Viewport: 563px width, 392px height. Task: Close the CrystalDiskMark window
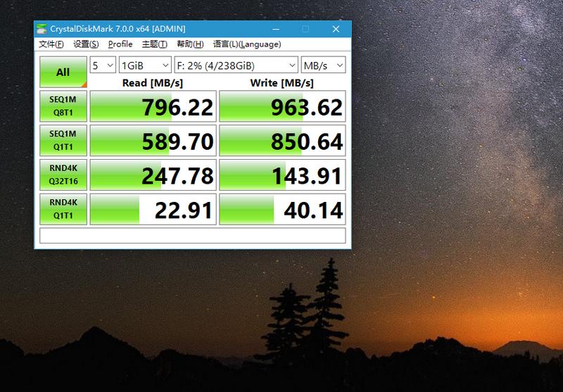pos(336,29)
